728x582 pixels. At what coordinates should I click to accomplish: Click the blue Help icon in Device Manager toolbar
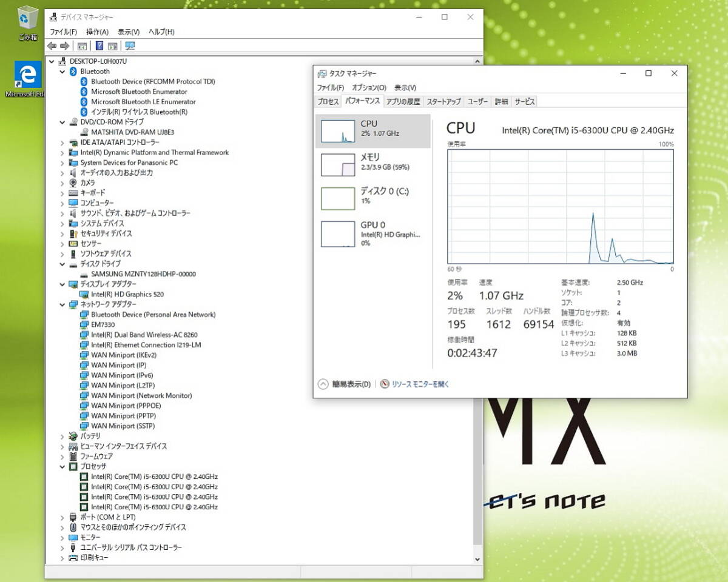(x=99, y=46)
